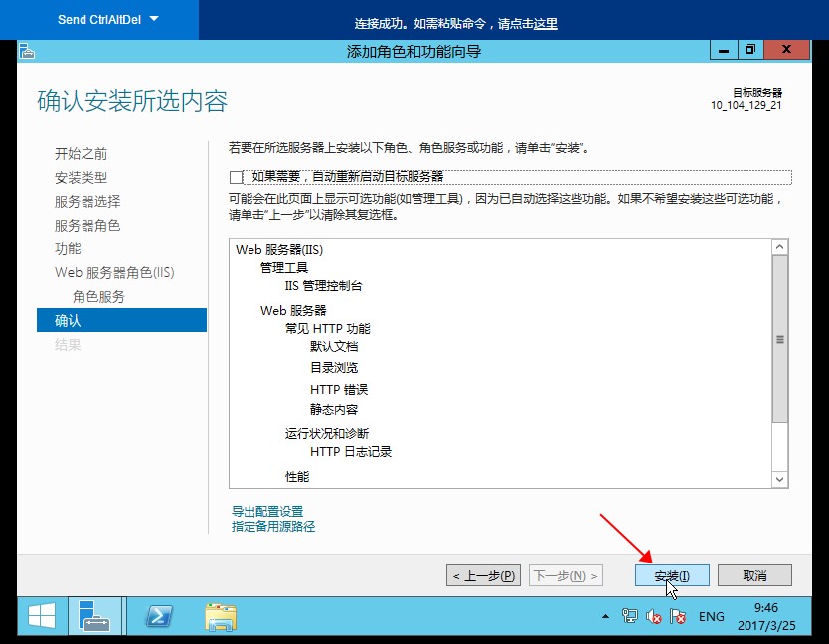Select the highlighted 确认 step

121,320
